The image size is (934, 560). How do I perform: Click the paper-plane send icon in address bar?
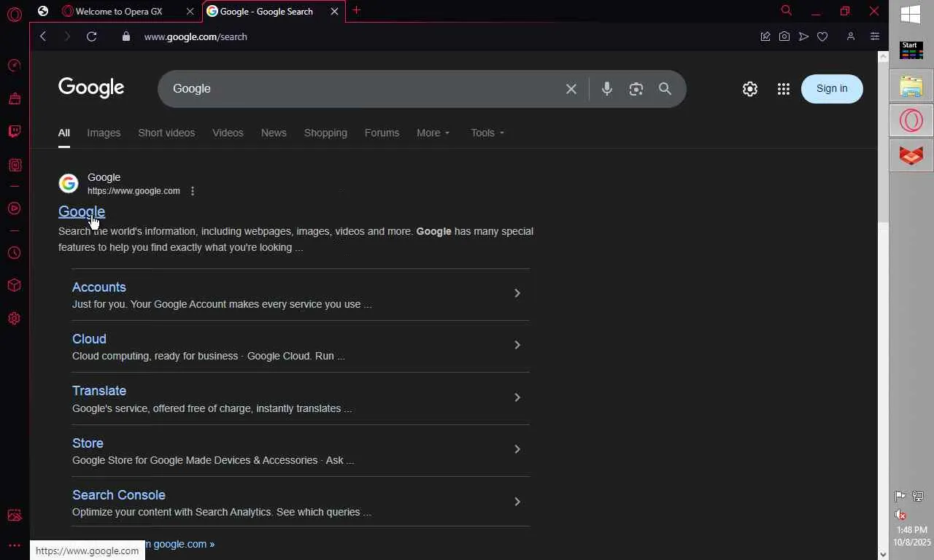click(x=803, y=36)
